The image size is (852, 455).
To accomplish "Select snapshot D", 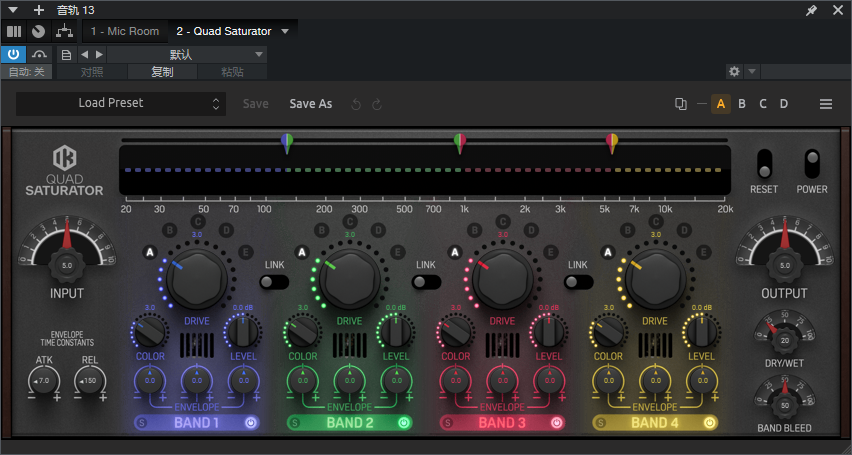I will click(x=784, y=104).
